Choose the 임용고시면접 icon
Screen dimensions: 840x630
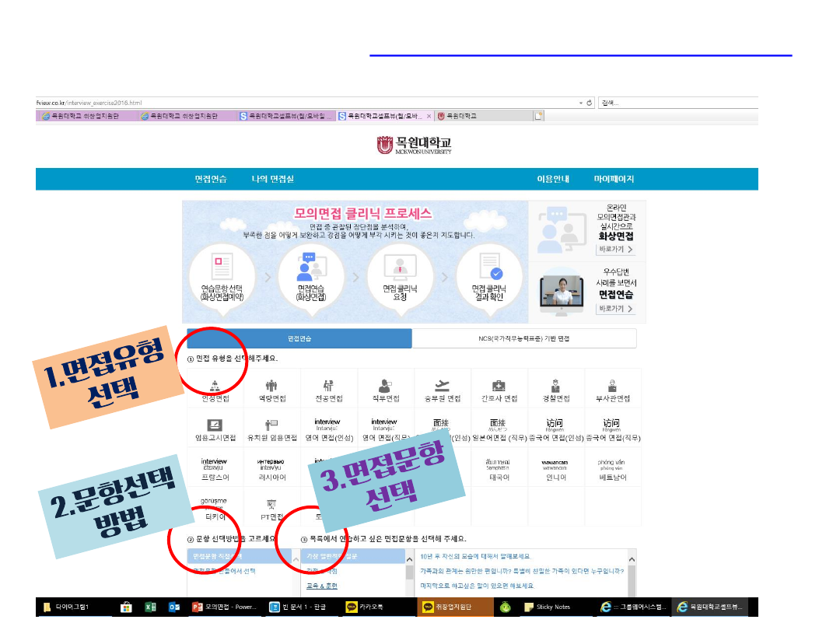click(x=215, y=425)
